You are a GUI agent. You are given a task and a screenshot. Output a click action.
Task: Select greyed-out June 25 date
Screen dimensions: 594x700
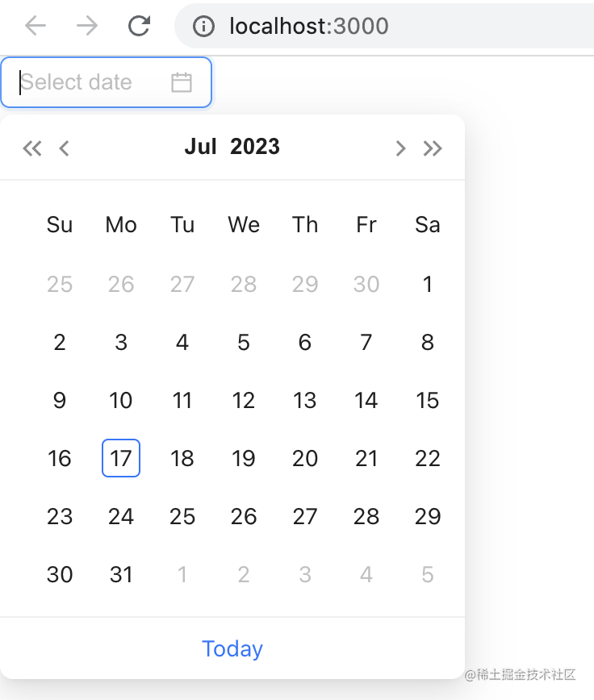pos(60,284)
